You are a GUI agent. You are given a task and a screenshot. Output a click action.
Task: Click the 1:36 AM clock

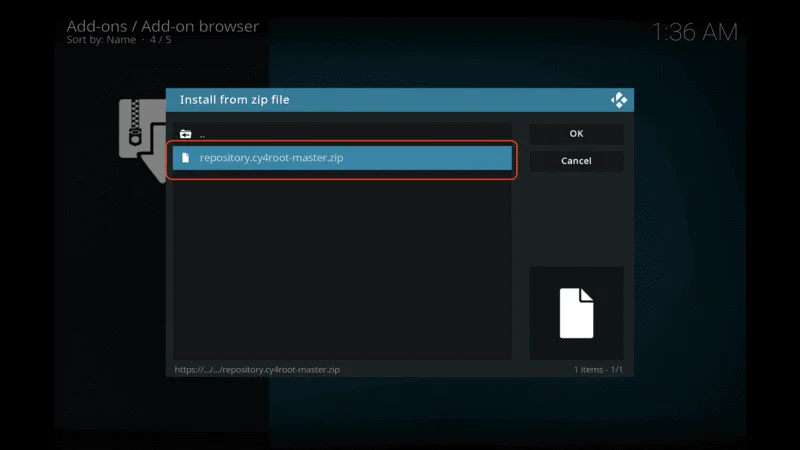[695, 32]
